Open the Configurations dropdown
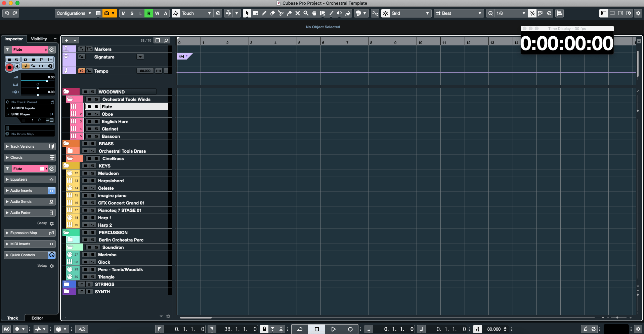 click(x=74, y=13)
